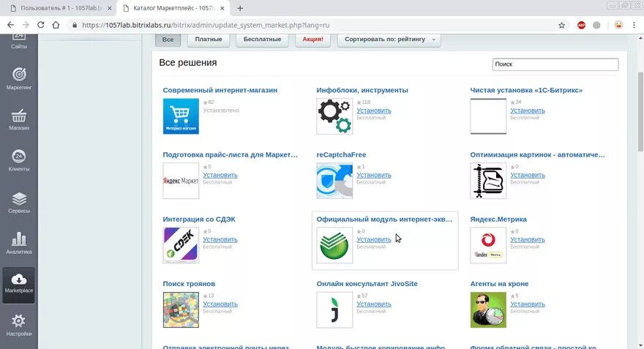Install the Поиск троянов module
This screenshot has width=644, height=349.
tap(220, 304)
